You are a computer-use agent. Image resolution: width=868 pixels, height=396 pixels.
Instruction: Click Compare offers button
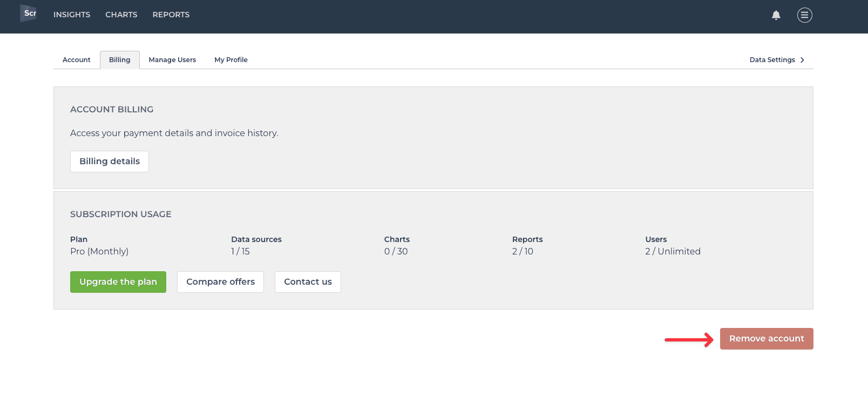[220, 282]
